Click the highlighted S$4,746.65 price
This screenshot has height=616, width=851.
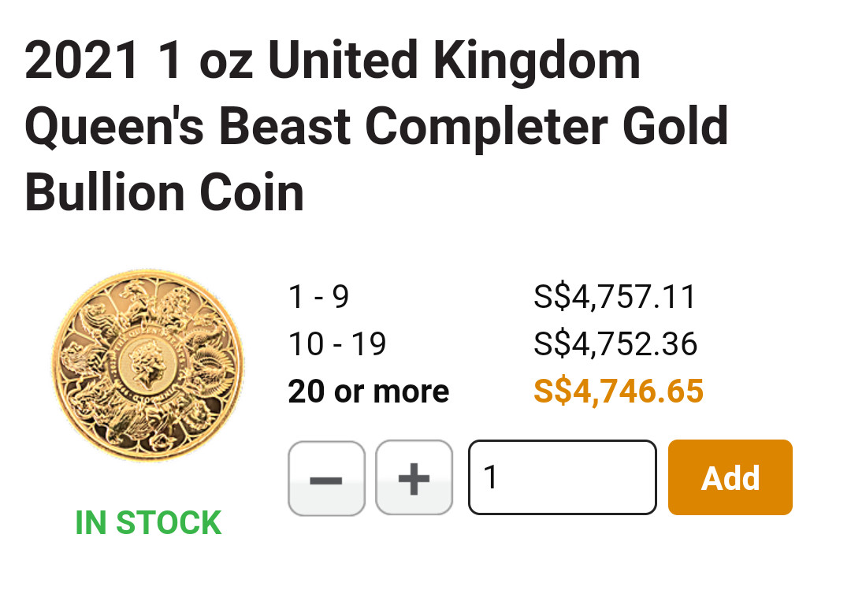618,391
